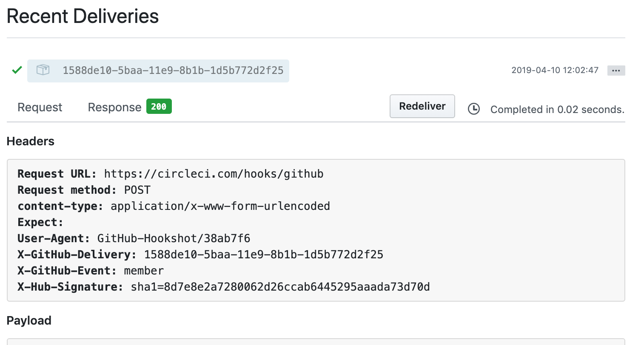Viewport: 644px width, 345px height.
Task: Open the ellipsis menu next to timestamp
Action: click(616, 71)
